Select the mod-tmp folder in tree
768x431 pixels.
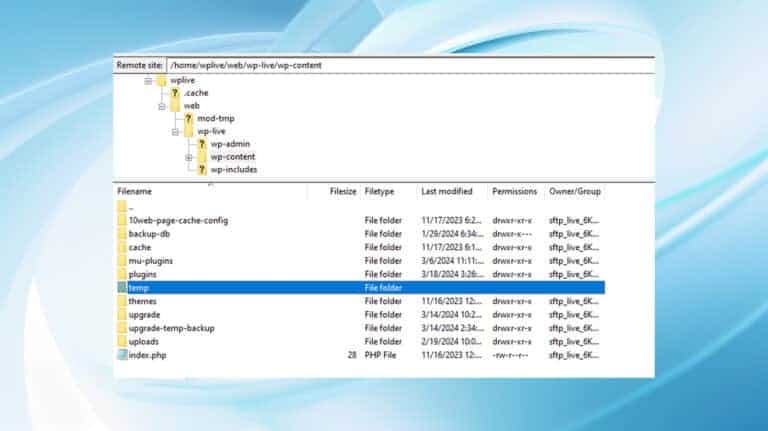216,119
